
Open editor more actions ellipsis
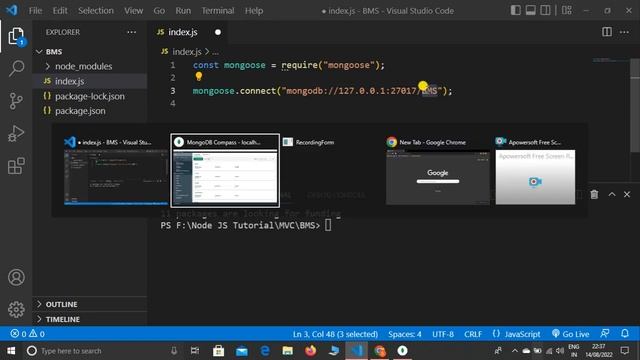[x=624, y=32]
